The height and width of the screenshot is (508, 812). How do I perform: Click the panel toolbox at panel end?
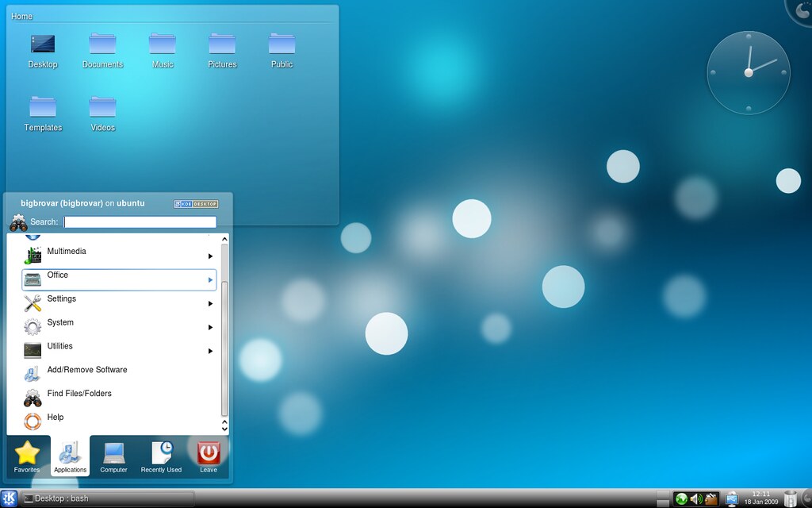(x=807, y=498)
